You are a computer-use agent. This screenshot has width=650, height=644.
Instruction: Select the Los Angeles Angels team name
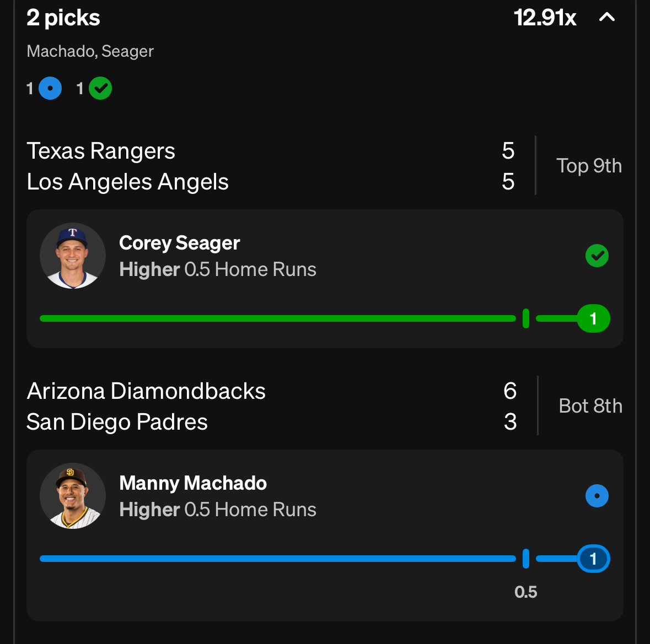tap(127, 182)
